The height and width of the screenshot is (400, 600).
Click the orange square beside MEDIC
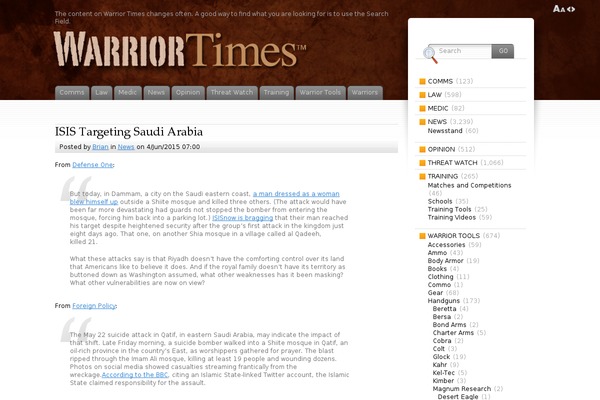[422, 108]
